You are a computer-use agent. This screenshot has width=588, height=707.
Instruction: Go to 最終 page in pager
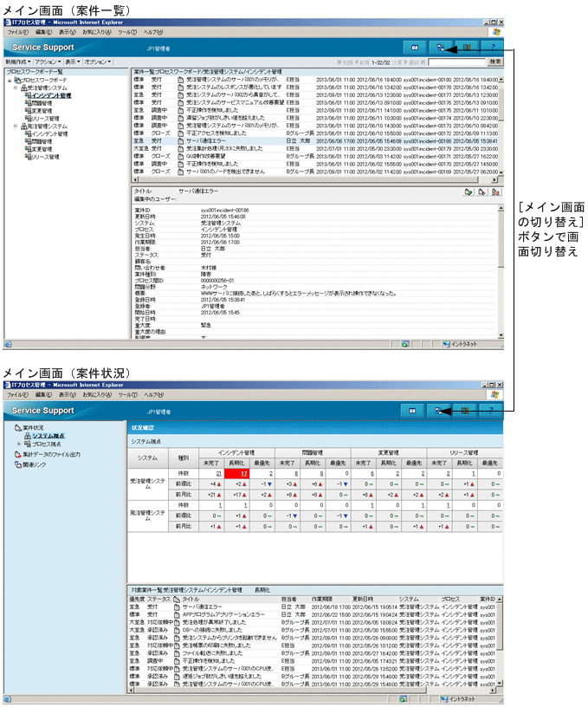417,62
